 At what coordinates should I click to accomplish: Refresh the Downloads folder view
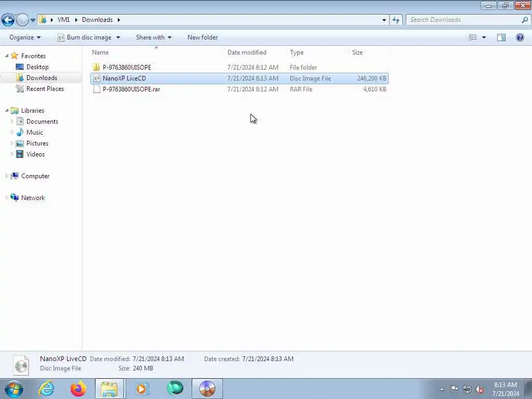[x=396, y=20]
